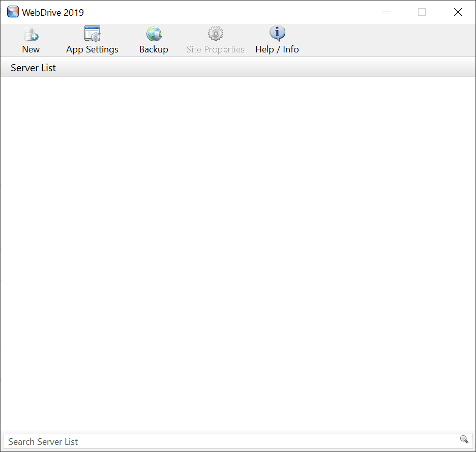Click the disabled Site Properties label
The image size is (476, 452).
tap(215, 49)
